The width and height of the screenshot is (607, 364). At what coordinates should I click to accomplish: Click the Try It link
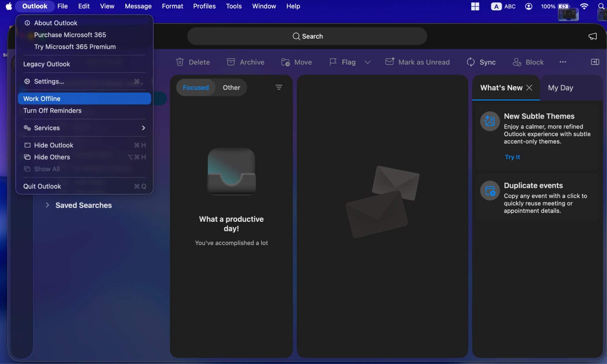tap(513, 157)
